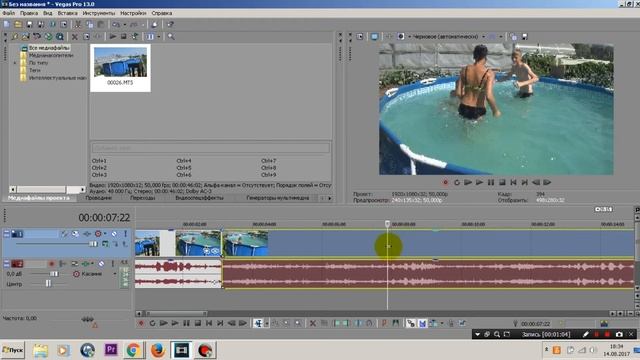Viewport: 640px width, 360px height.
Task: Select the Теги folder
Action: click(x=34, y=70)
